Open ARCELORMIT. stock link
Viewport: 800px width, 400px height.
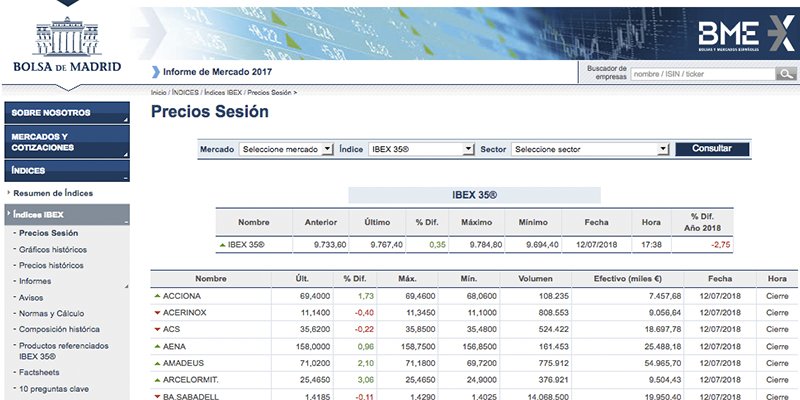(x=191, y=380)
